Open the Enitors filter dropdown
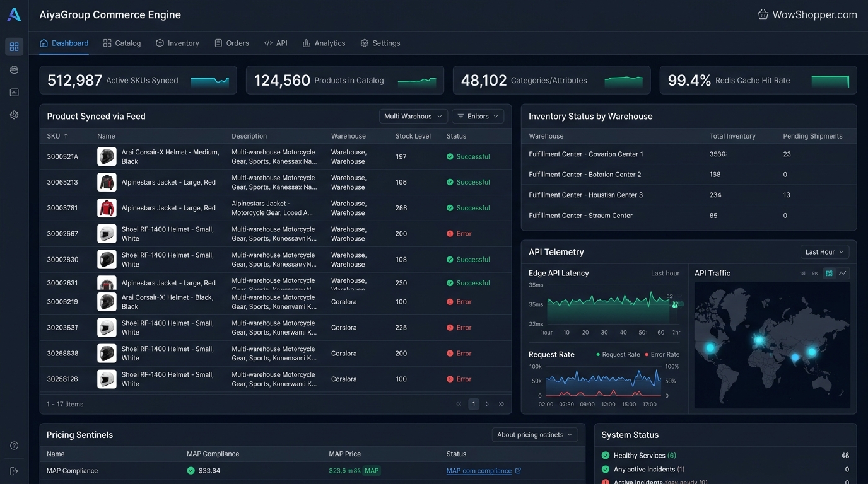This screenshot has height=484, width=868. pos(478,116)
